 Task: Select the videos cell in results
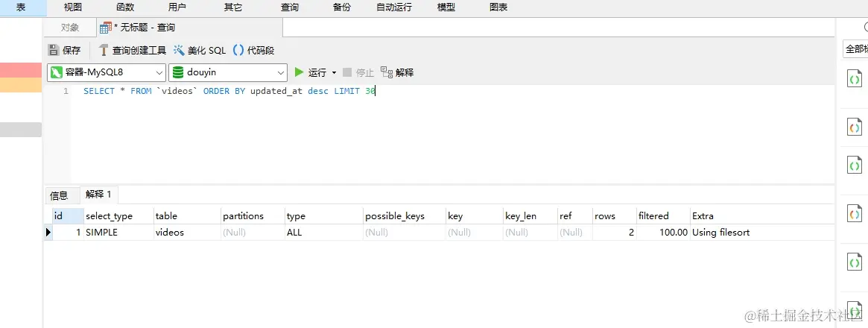[187, 233]
